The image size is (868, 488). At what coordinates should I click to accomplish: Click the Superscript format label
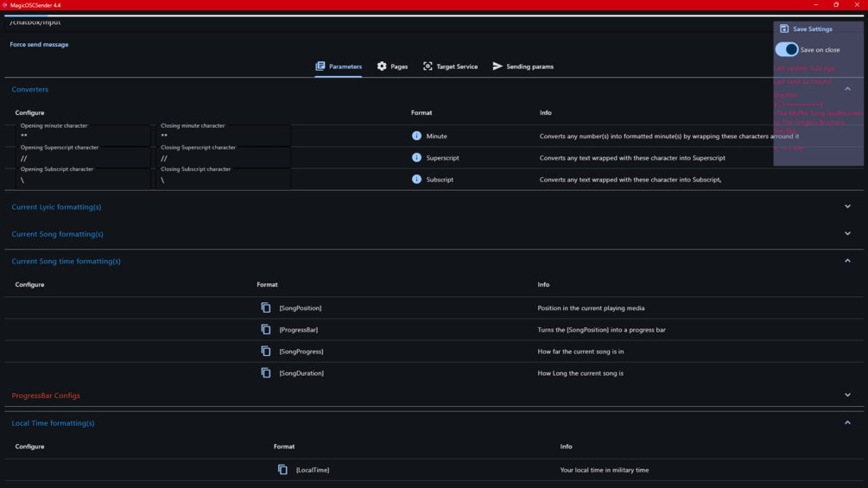442,158
